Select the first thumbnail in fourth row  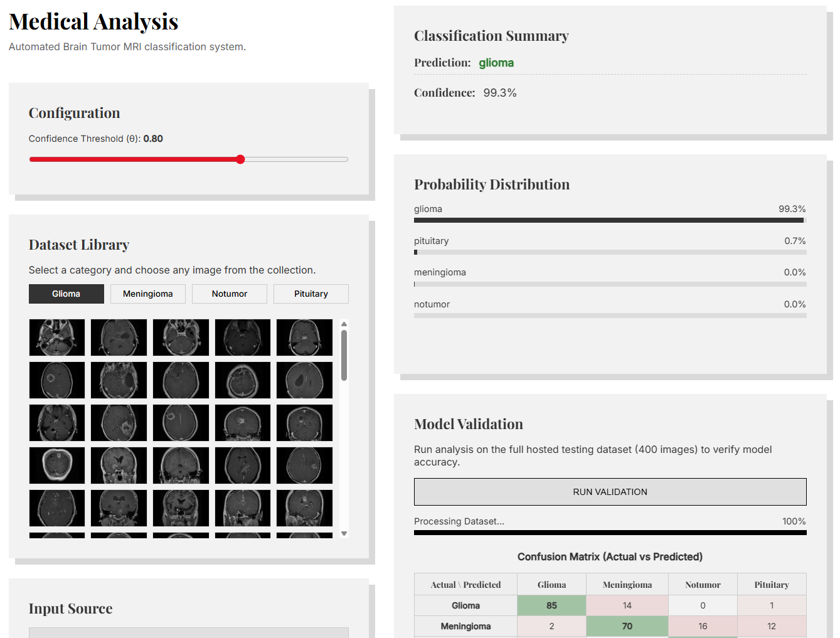pyautogui.click(x=57, y=465)
